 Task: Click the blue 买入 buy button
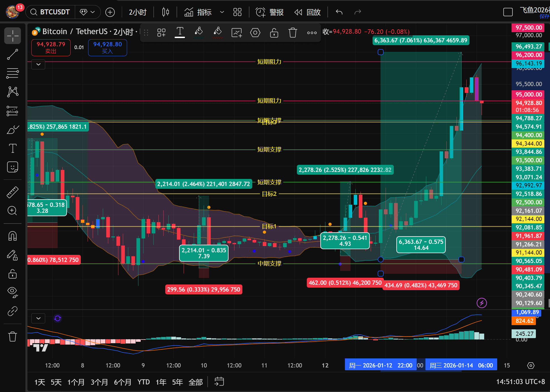point(107,47)
